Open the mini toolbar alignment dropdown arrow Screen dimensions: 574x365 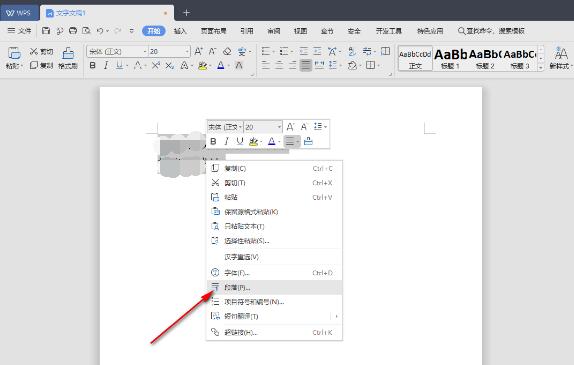pyautogui.click(x=298, y=141)
